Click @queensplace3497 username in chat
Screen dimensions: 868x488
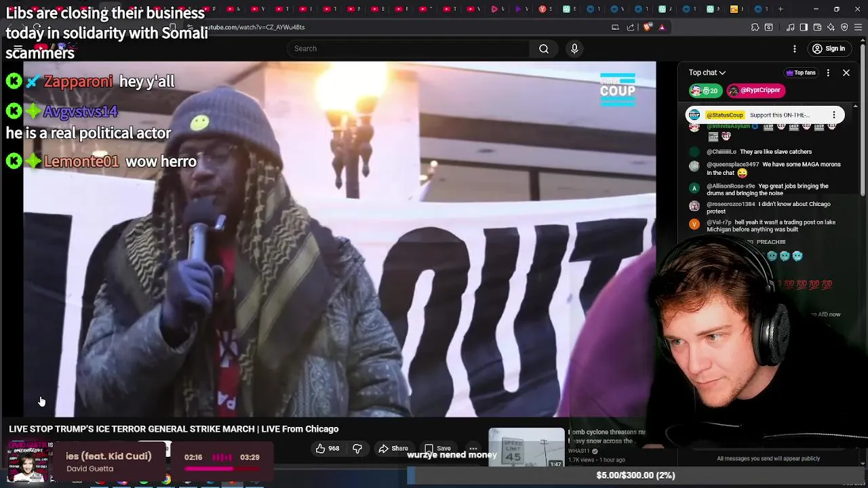click(x=732, y=165)
